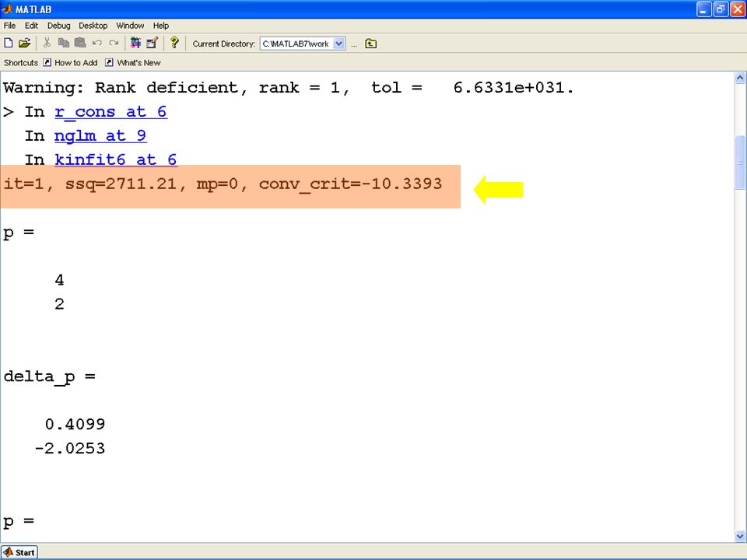
Task: Click the New M-file icon
Action: (9, 44)
